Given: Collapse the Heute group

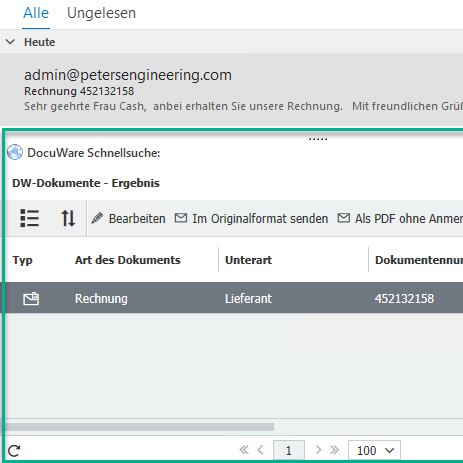Looking at the screenshot, I should coord(10,42).
